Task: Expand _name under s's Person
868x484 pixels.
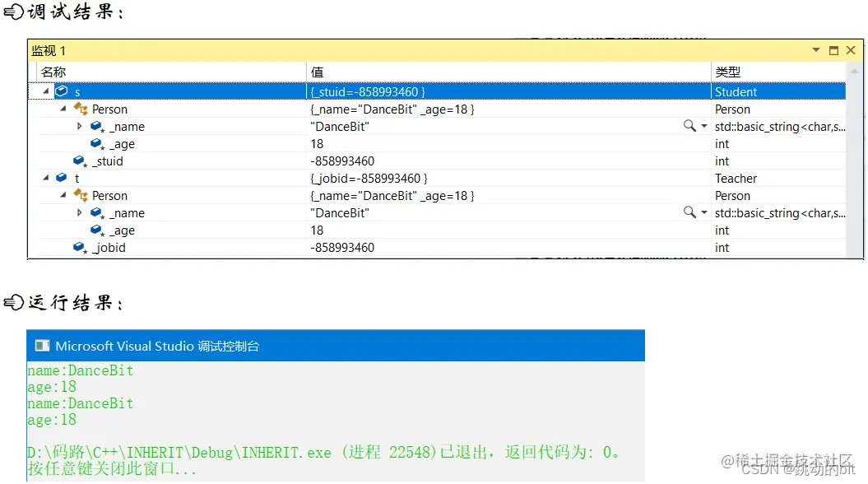Action: [79, 126]
